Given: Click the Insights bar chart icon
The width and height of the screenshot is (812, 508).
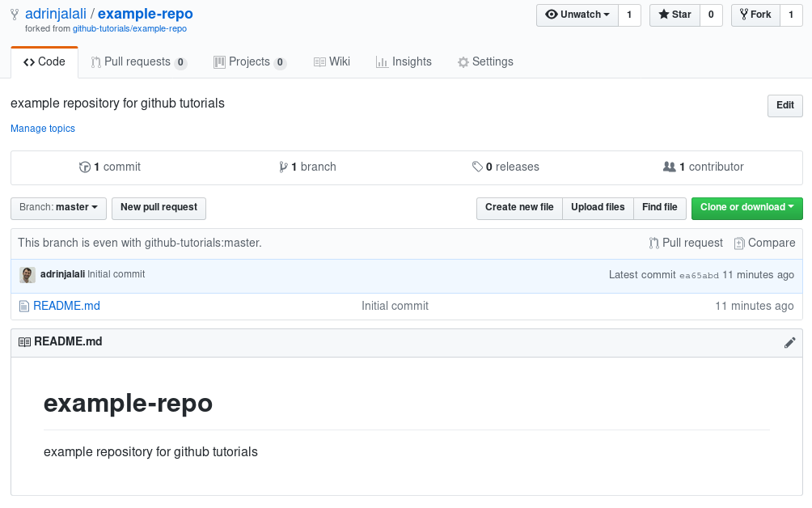Looking at the screenshot, I should click(x=383, y=62).
